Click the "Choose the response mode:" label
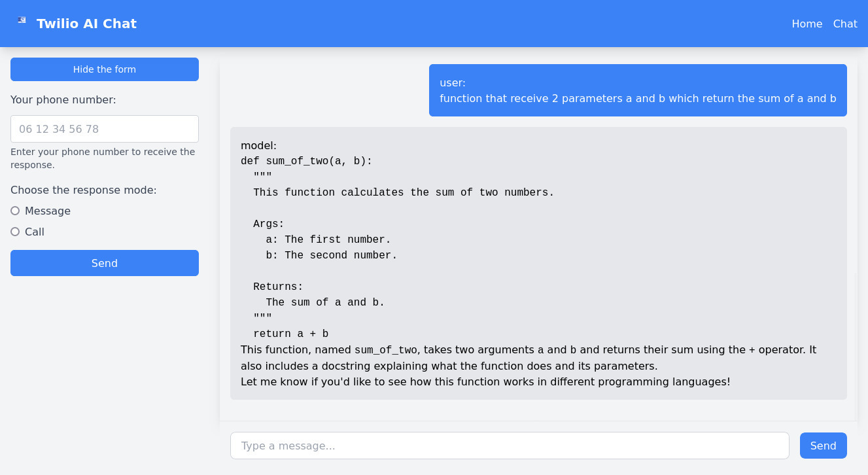Image resolution: width=868 pixels, height=475 pixels. (84, 190)
